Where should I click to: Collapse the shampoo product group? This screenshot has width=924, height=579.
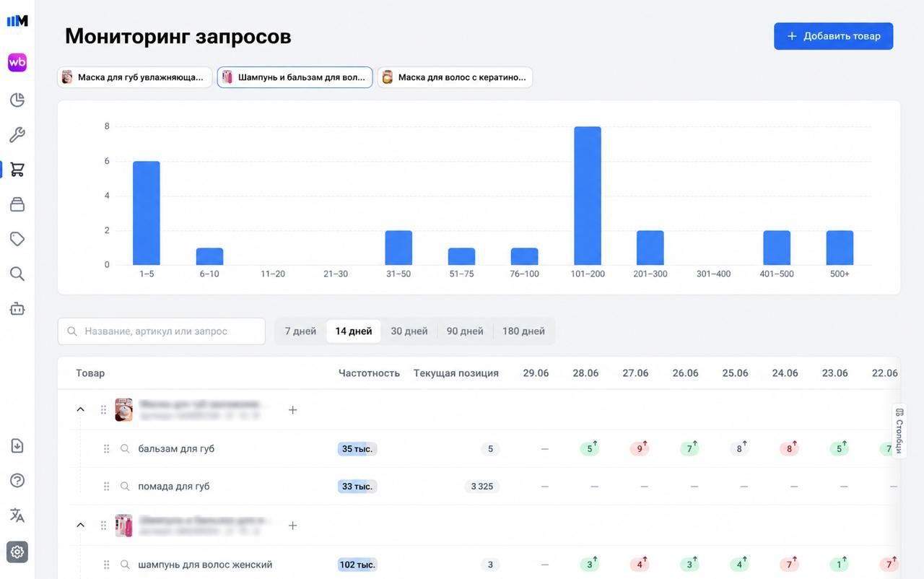pyautogui.click(x=80, y=525)
